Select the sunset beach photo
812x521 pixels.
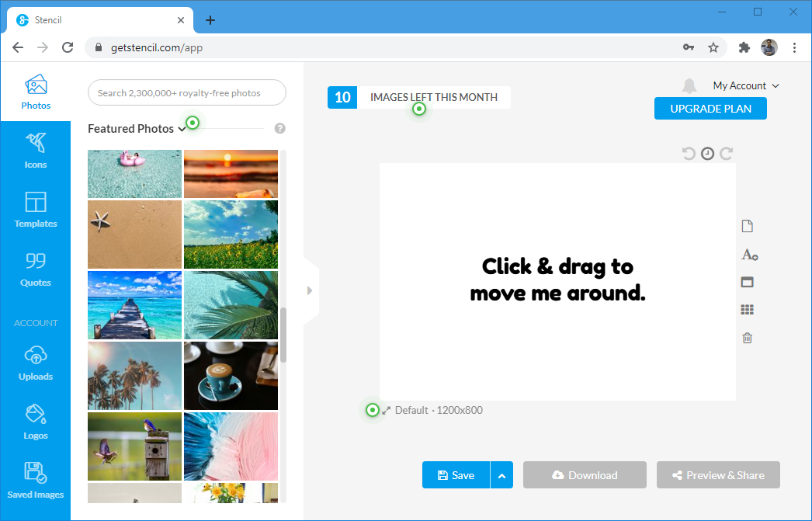coord(231,174)
